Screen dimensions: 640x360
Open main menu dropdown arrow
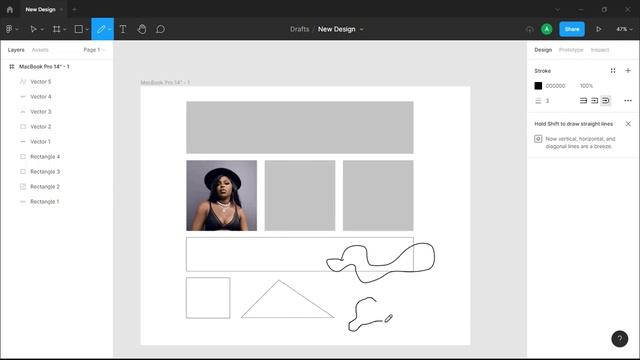(x=17, y=29)
